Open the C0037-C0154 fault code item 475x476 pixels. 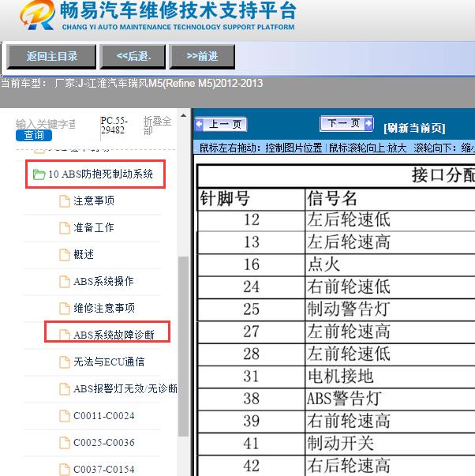click(104, 470)
